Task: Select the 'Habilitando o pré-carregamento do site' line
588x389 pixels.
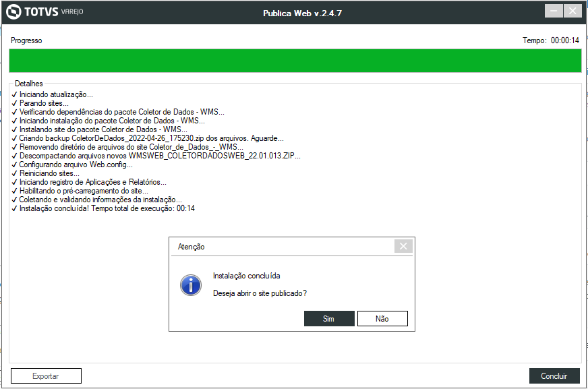Action: 80,191
